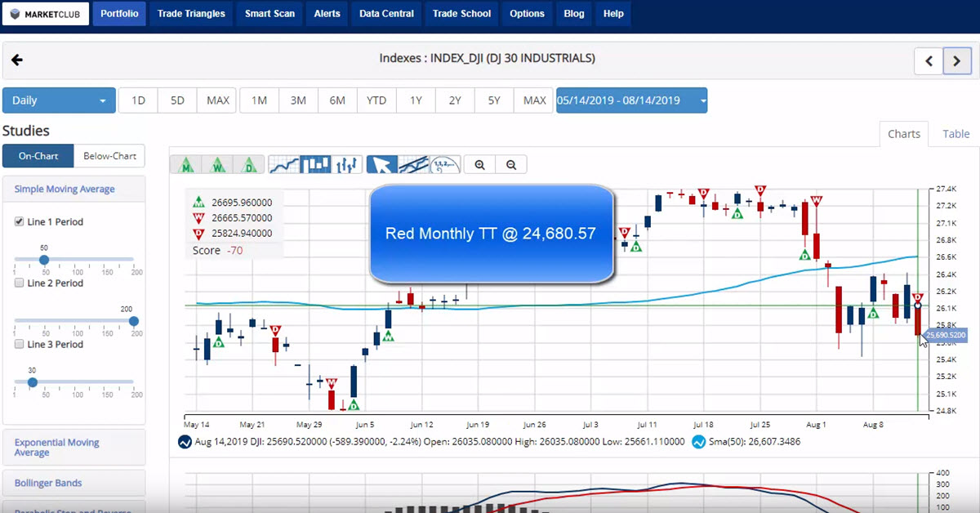Uncheck the Line 1 Period checkbox
Image resolution: width=980 pixels, height=513 pixels.
click(18, 221)
